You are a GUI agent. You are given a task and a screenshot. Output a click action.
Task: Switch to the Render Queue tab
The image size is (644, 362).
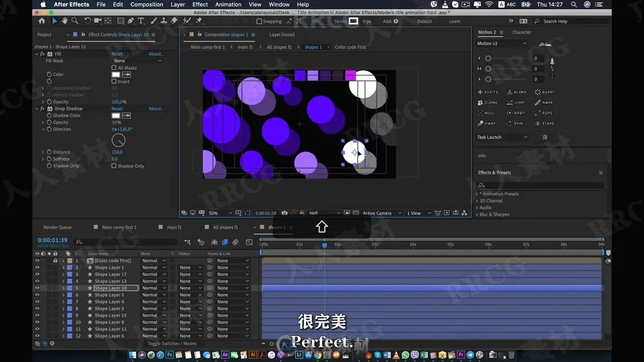pyautogui.click(x=57, y=227)
